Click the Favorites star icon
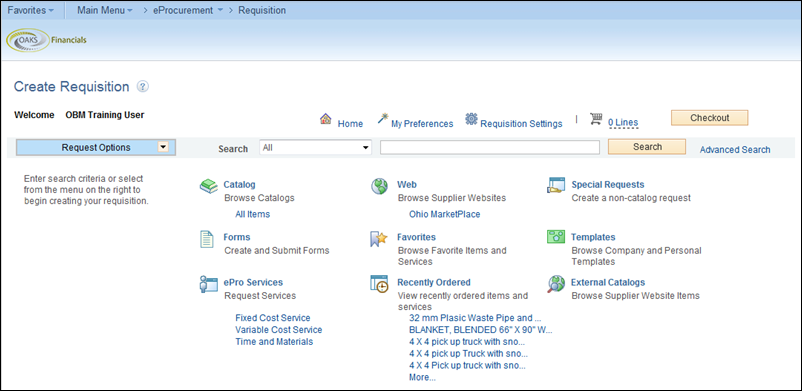The width and height of the screenshot is (802, 391). pyautogui.click(x=378, y=239)
